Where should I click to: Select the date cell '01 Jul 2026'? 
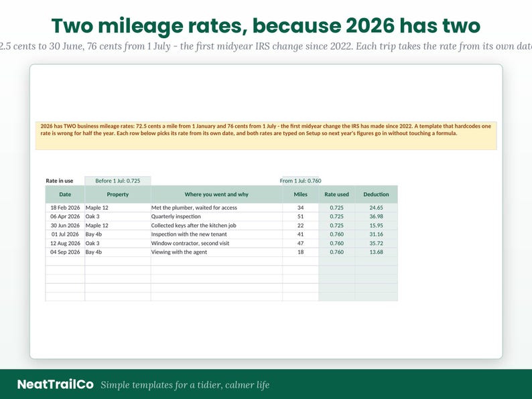(65, 234)
